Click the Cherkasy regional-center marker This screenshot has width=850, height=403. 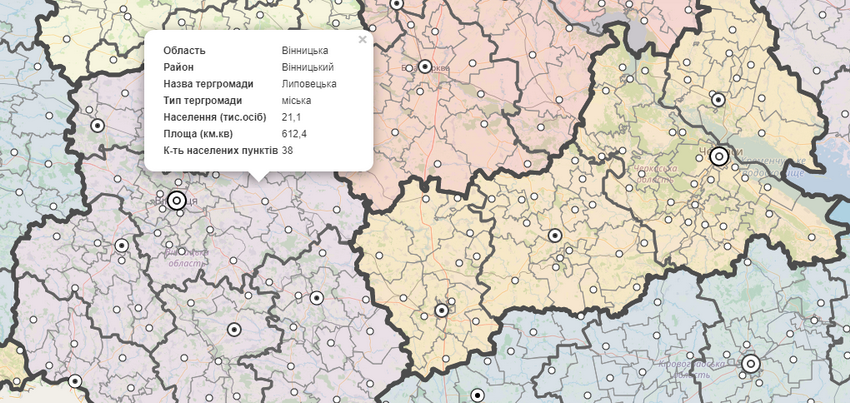[x=719, y=156]
